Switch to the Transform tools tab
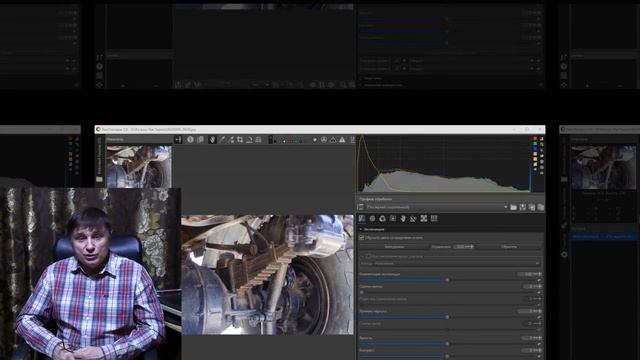The height and width of the screenshot is (360, 640). tap(413, 219)
